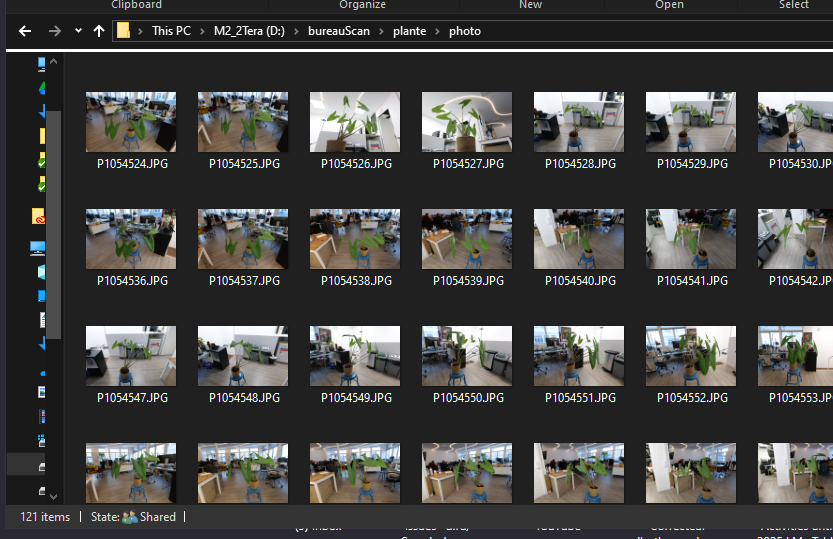Click the 121 items status text
833x539 pixels.
tap(45, 517)
